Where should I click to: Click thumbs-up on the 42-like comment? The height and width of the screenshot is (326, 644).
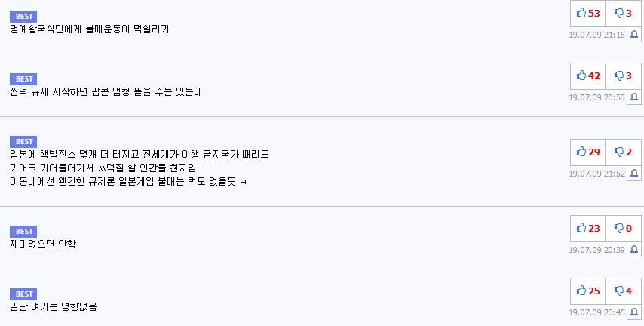pos(587,76)
